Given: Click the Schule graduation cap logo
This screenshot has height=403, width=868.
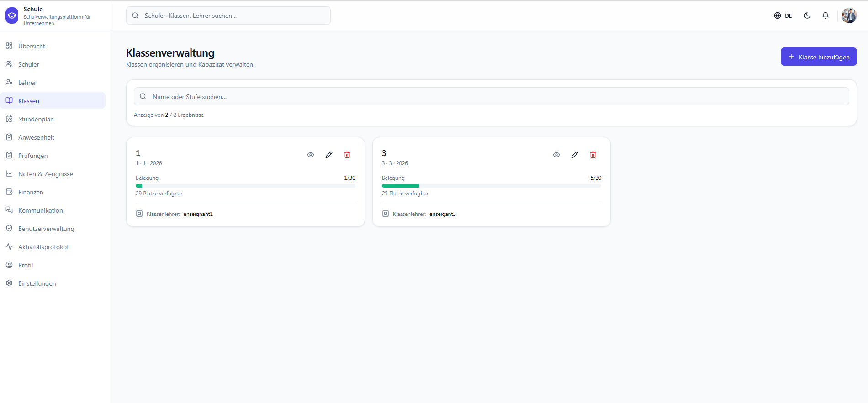Looking at the screenshot, I should point(12,16).
